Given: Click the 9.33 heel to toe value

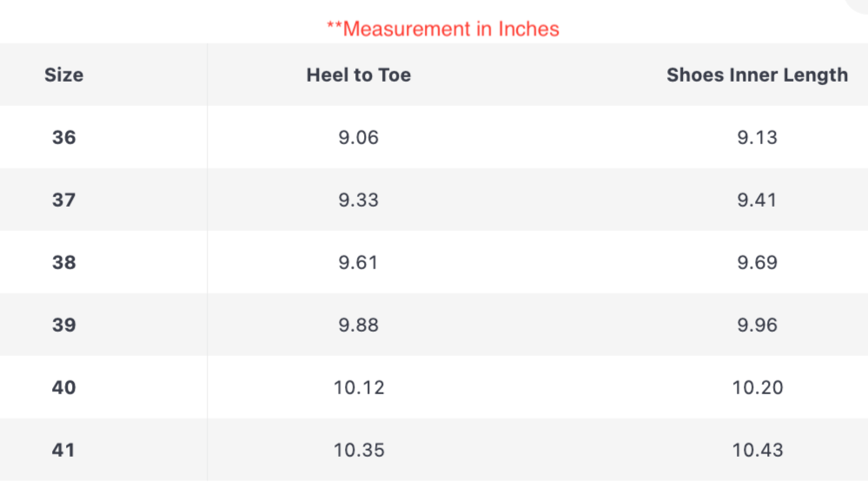Looking at the screenshot, I should click(359, 200).
